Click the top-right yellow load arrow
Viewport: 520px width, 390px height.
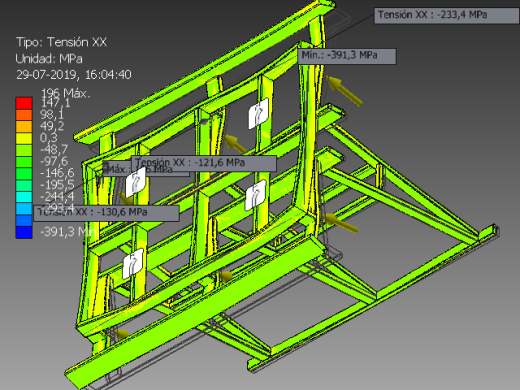(x=344, y=90)
